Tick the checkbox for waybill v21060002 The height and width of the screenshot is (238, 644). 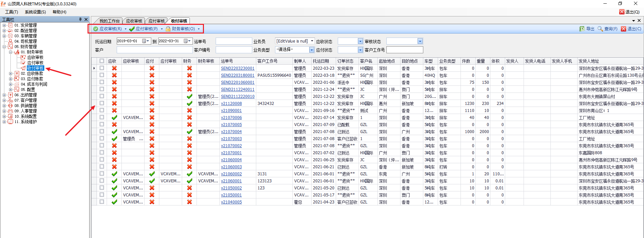coord(102,174)
